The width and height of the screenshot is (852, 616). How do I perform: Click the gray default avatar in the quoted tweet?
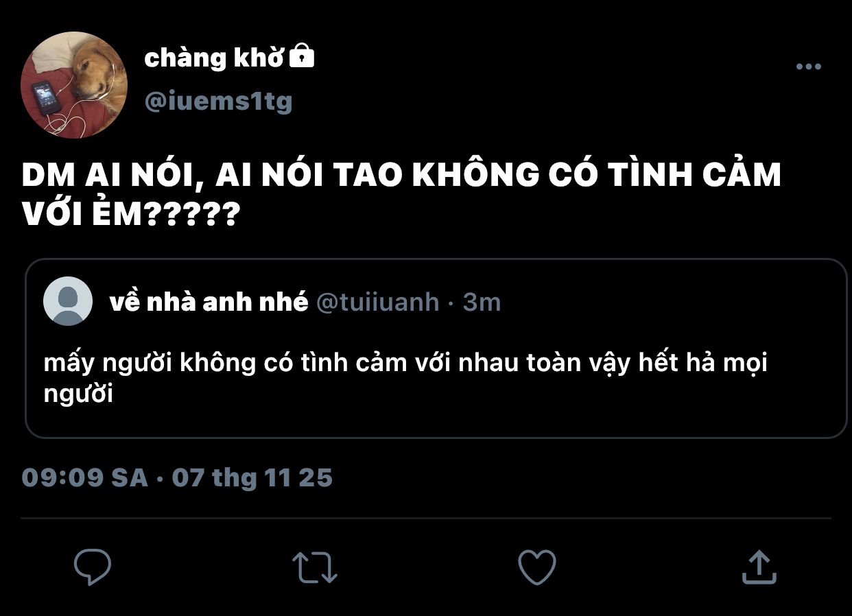68,301
